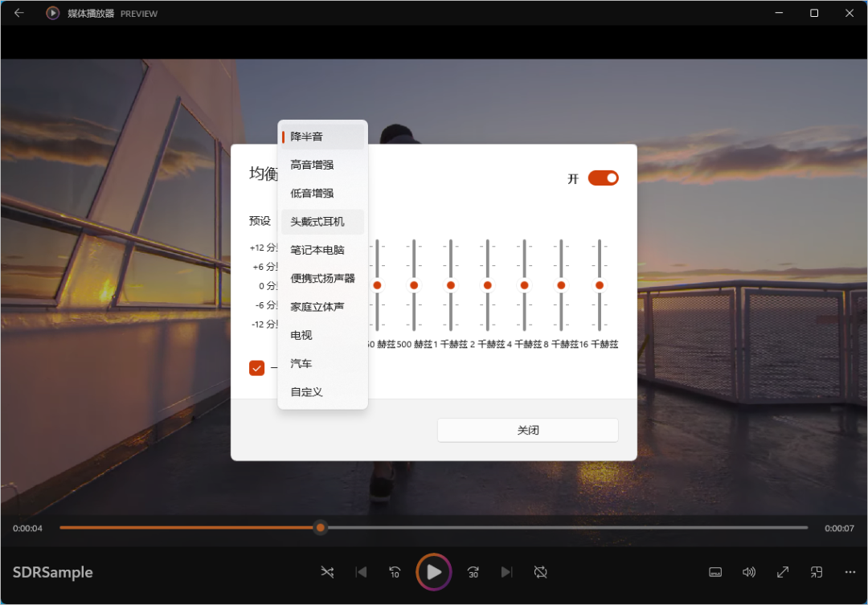The image size is (868, 605).
Task: Choose 自定义 preset from list
Action: [x=323, y=392]
